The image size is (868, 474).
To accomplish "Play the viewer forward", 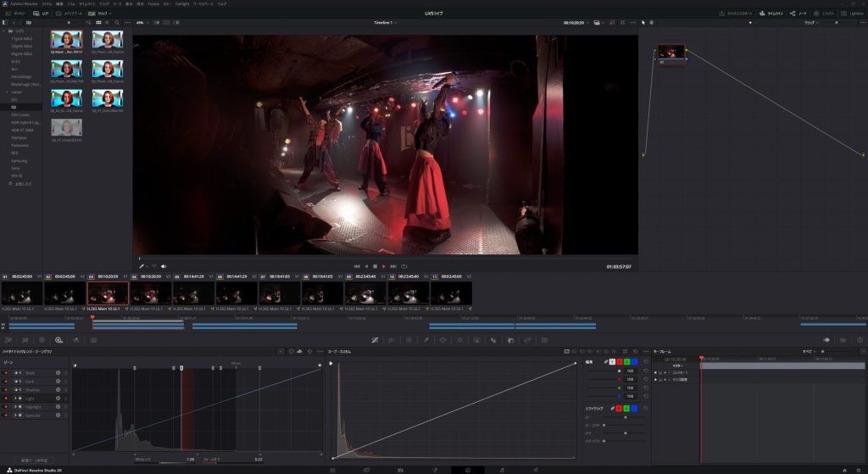I will [x=384, y=266].
